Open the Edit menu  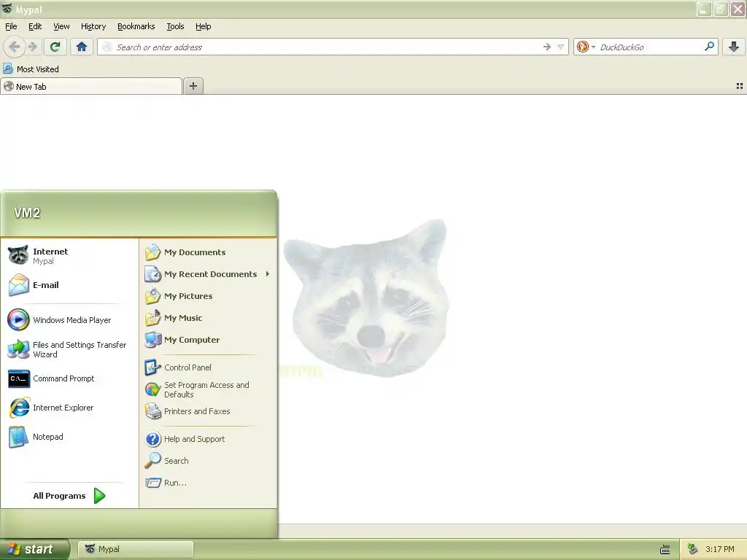pyautogui.click(x=35, y=26)
